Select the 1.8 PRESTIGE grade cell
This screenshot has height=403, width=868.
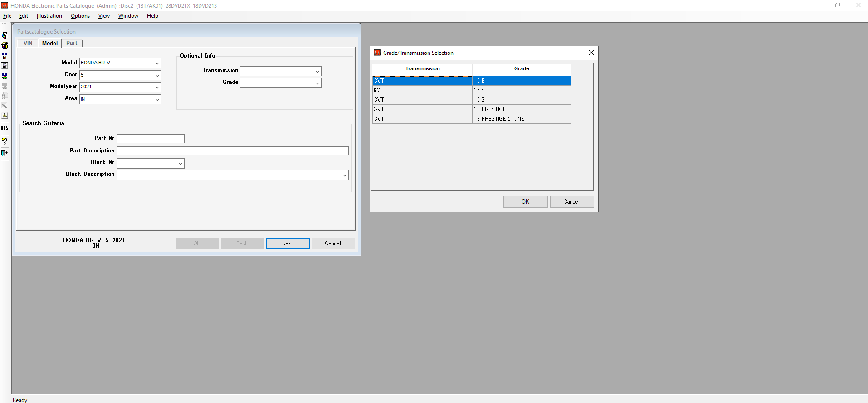[521, 109]
